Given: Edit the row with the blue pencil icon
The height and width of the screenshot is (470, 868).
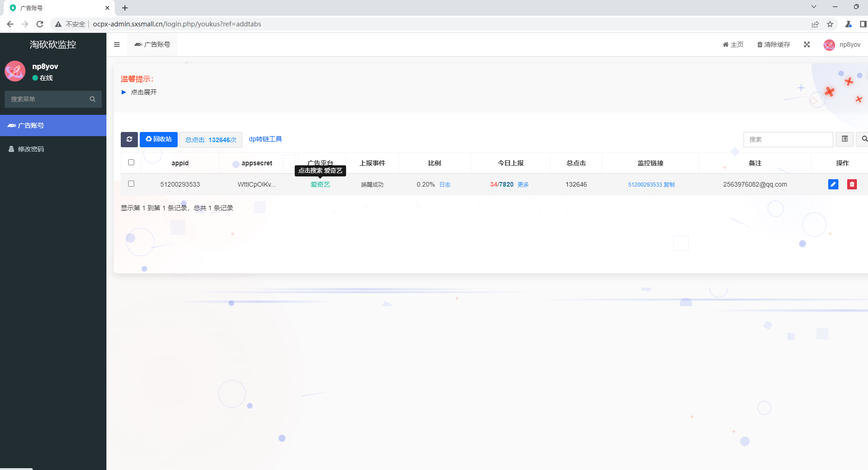Looking at the screenshot, I should 833,184.
